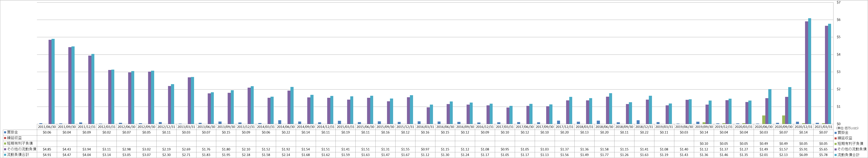
Task: Click the 2013/06/30 date column header
Action: click(206, 127)
